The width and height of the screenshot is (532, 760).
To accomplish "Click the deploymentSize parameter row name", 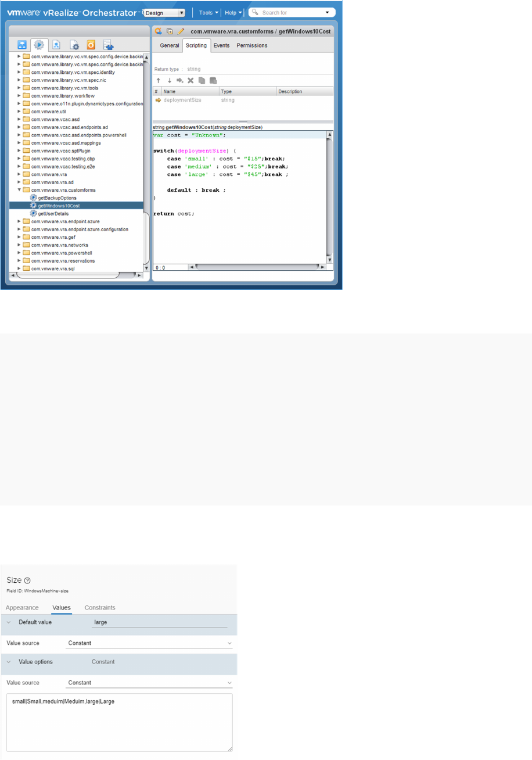I will (x=182, y=101).
